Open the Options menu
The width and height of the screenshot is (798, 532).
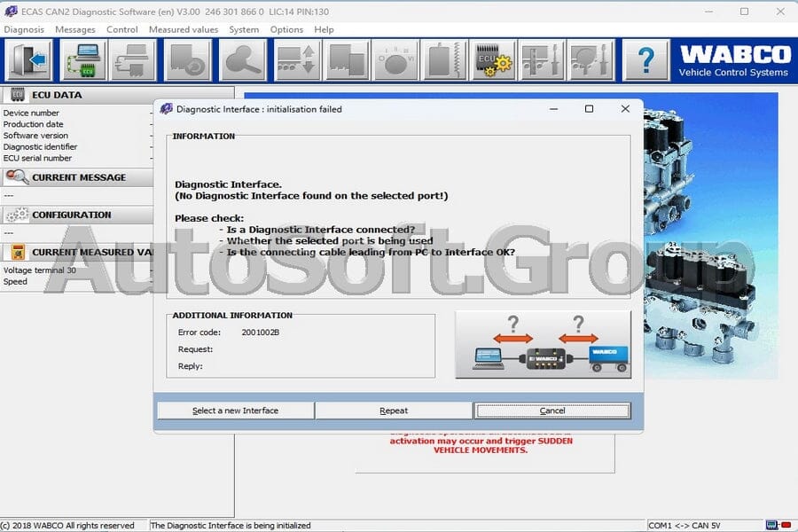point(286,29)
